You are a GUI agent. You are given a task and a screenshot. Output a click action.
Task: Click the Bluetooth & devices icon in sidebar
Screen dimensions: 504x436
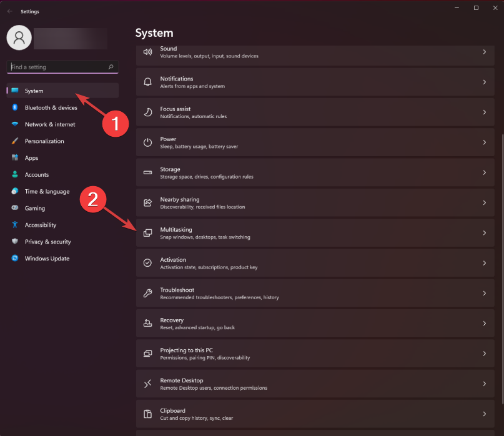click(14, 107)
